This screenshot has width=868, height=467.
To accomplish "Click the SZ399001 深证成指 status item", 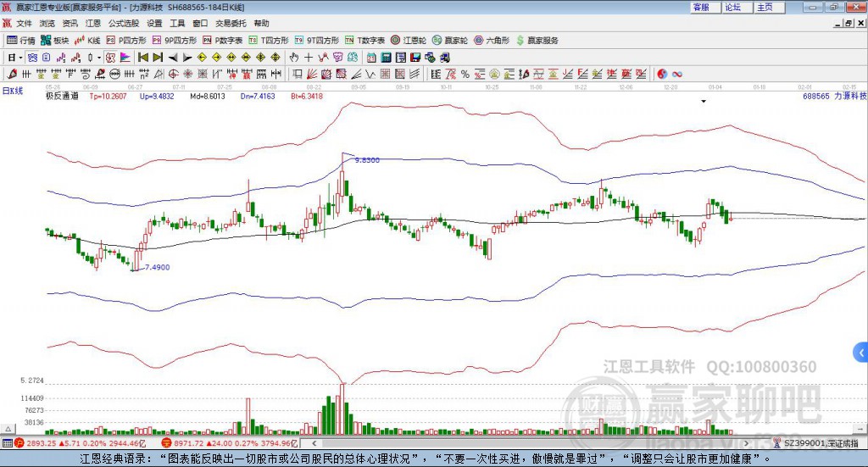I will pos(816,443).
